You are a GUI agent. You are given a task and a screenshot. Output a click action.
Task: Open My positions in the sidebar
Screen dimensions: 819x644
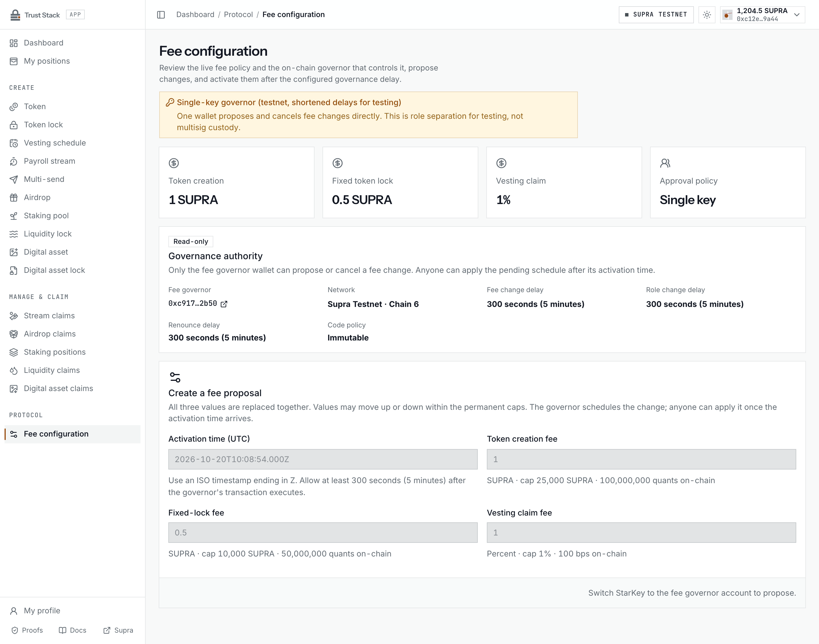coord(73,61)
